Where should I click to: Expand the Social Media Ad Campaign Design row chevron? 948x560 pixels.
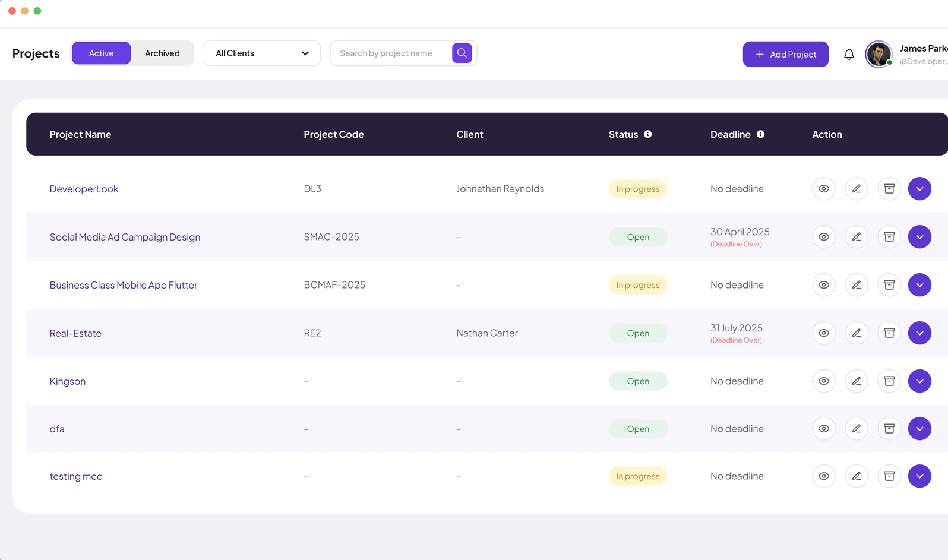pyautogui.click(x=919, y=237)
